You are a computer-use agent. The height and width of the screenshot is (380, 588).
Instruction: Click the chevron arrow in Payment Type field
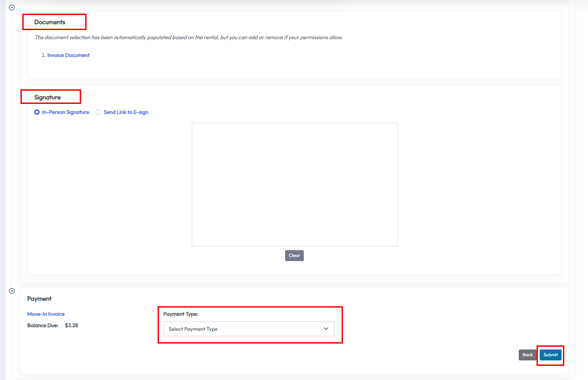coord(326,329)
